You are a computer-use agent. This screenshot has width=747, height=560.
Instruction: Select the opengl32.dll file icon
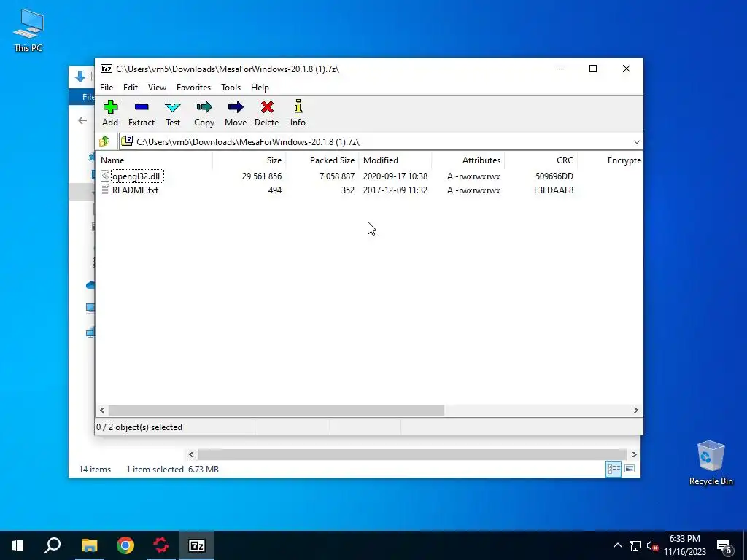[105, 176]
